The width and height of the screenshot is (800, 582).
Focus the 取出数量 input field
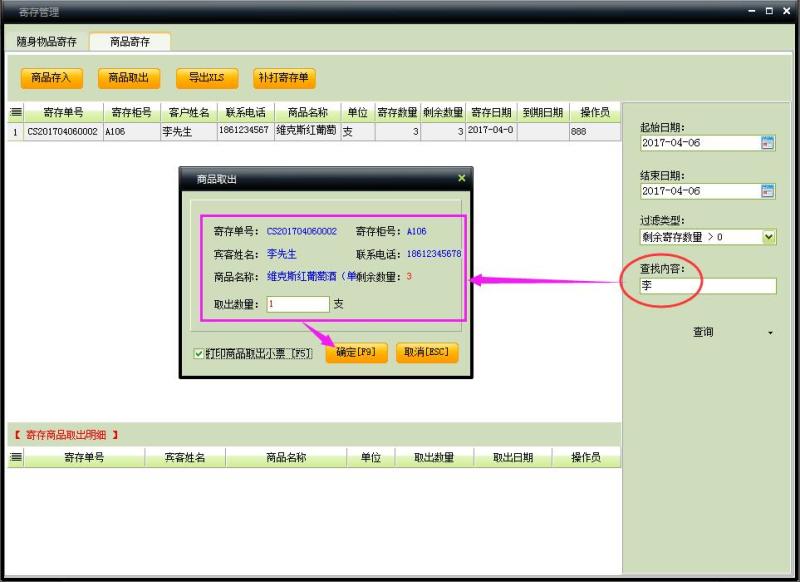(297, 304)
